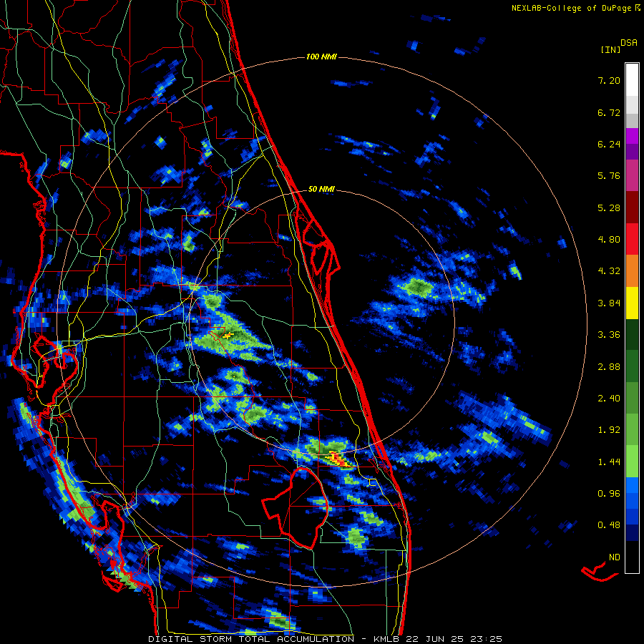This screenshot has height=644, width=644.
Task: Select the ND legend label
Action: click(615, 557)
